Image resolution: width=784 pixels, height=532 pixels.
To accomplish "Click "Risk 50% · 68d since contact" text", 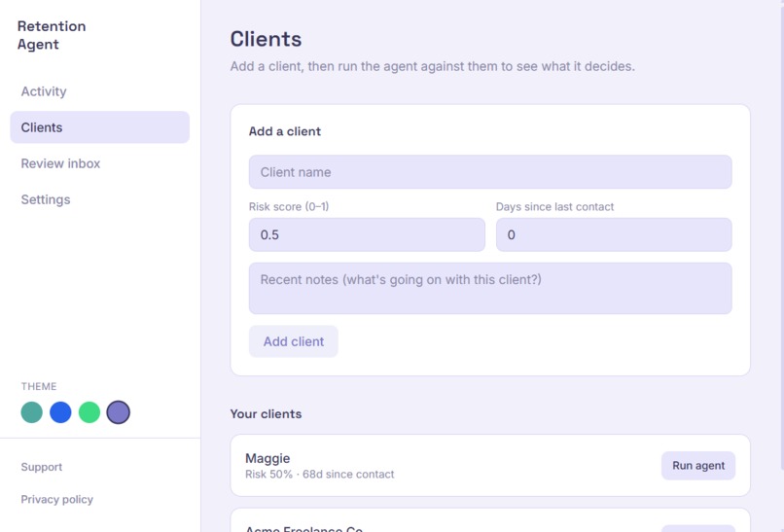I will (319, 474).
